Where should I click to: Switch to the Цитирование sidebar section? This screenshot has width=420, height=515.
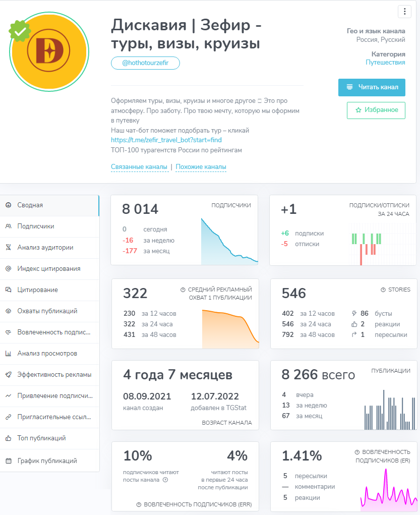point(37,290)
